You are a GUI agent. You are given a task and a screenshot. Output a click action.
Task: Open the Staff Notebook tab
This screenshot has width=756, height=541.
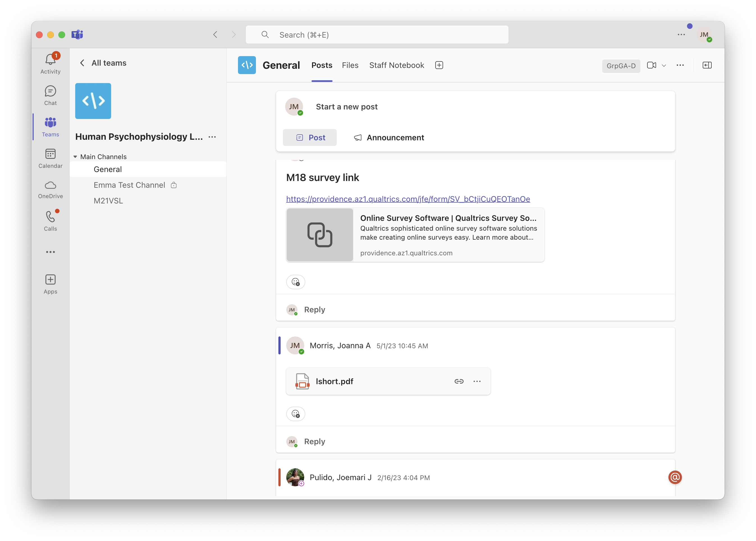pyautogui.click(x=397, y=65)
